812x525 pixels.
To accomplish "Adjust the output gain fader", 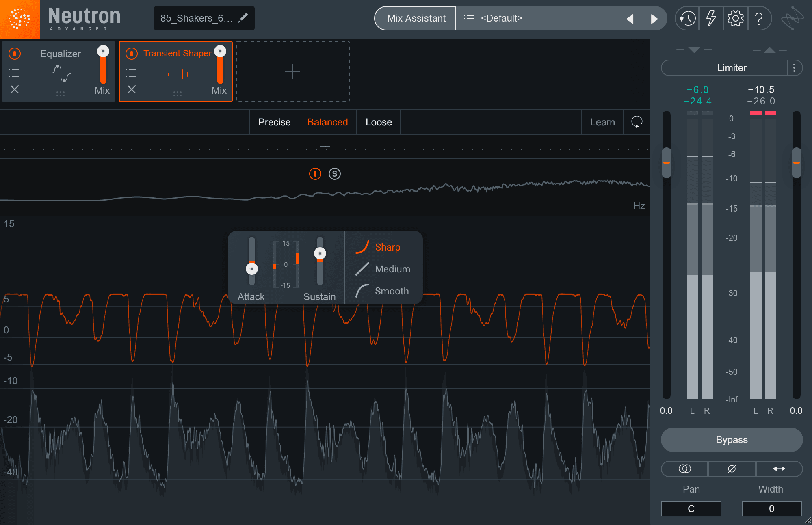I will [x=797, y=162].
